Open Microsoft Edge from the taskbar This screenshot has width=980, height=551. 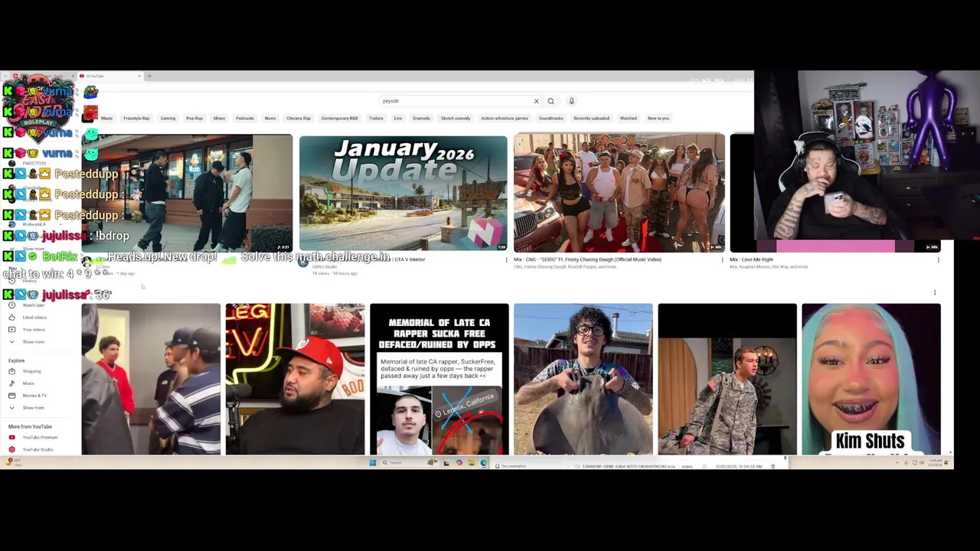(484, 463)
